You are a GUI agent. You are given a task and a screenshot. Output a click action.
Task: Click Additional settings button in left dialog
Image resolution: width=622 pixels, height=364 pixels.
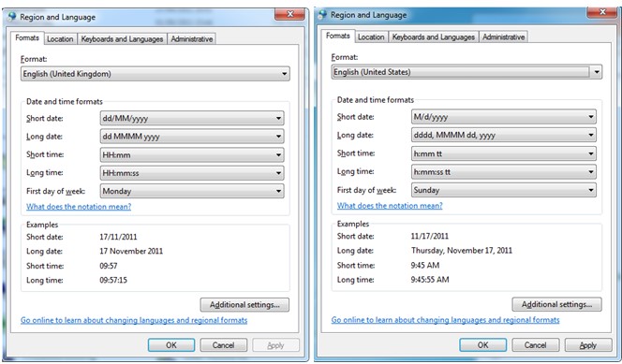[x=244, y=305]
